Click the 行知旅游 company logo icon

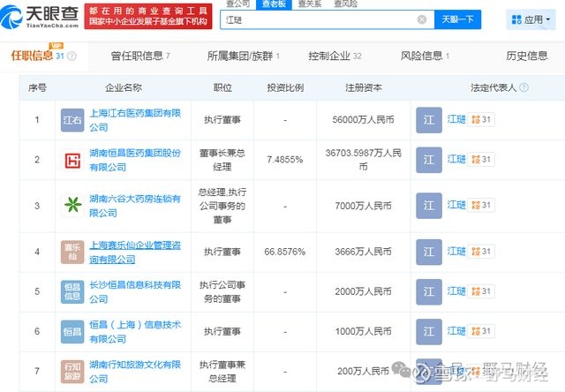(x=72, y=372)
